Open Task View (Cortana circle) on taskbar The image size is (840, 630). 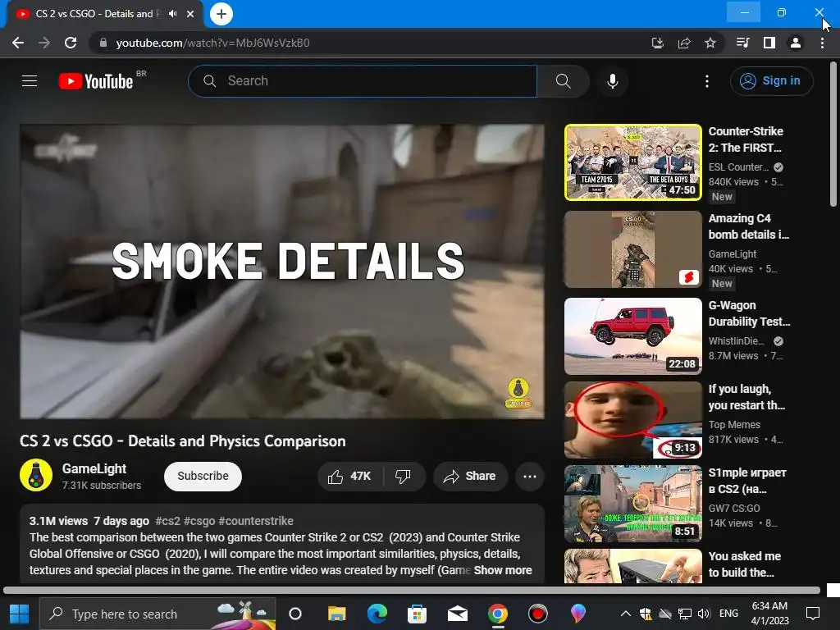[295, 614]
